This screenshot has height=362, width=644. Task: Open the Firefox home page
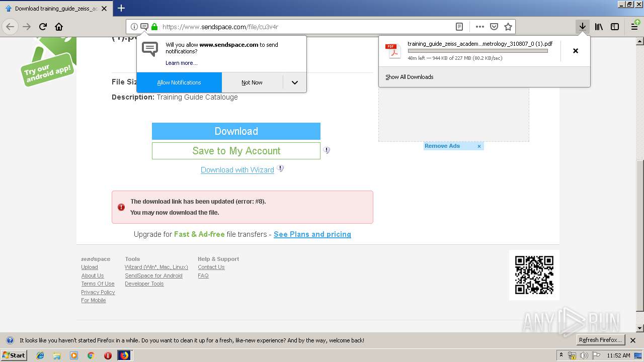59,27
